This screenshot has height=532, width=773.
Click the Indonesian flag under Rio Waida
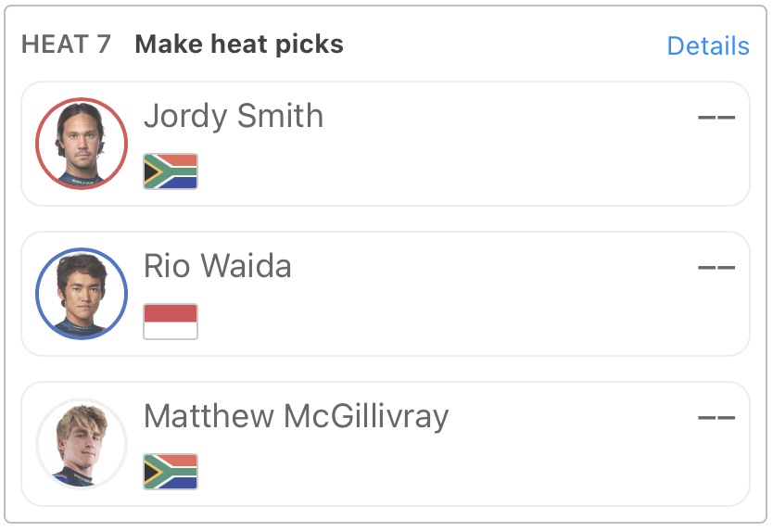(x=171, y=322)
